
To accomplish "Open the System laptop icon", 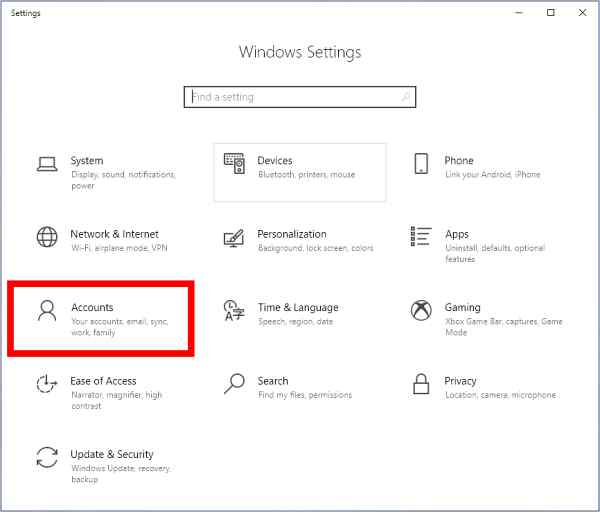I will 47,164.
